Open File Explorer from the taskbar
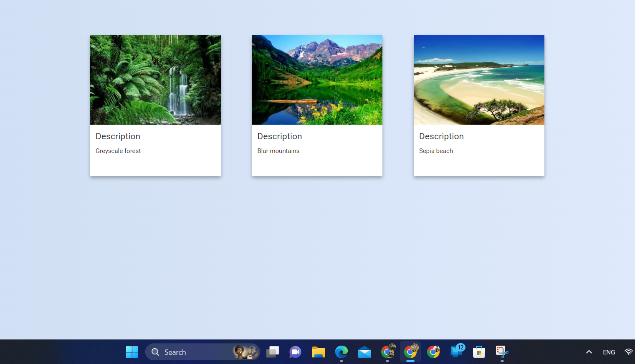 tap(319, 352)
